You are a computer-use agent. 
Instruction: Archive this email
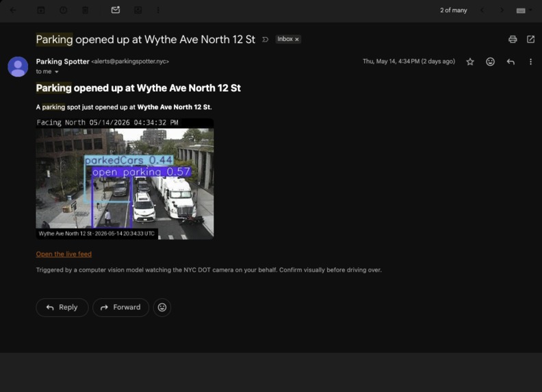point(41,10)
